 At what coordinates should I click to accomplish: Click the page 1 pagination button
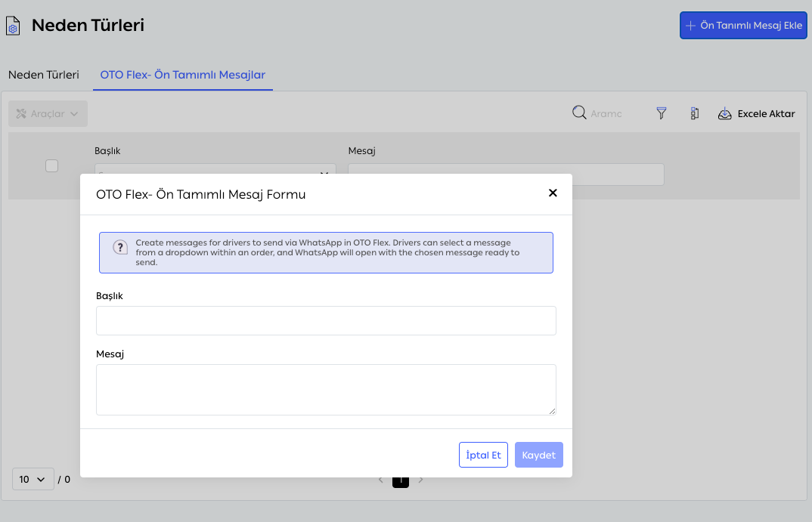click(400, 481)
